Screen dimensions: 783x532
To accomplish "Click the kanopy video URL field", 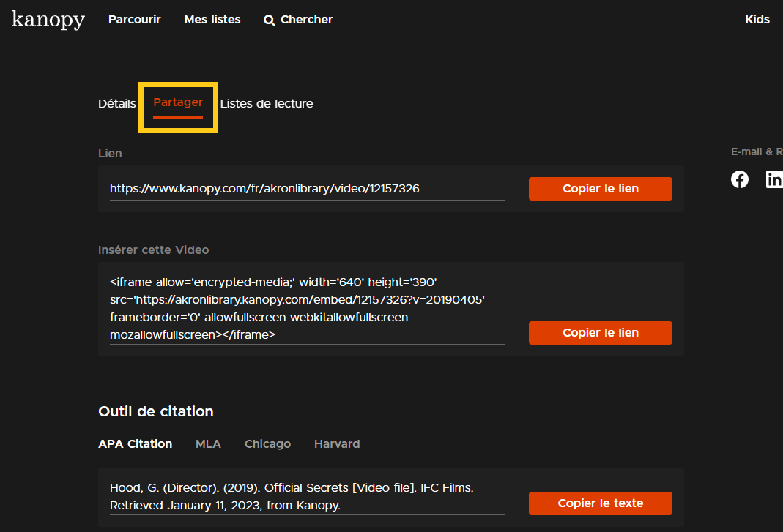I will pyautogui.click(x=307, y=189).
